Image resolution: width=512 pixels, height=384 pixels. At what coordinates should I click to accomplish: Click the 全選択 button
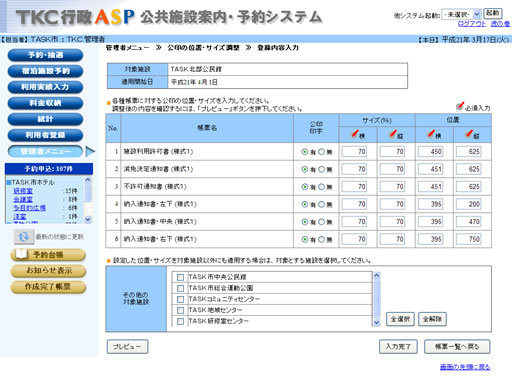(400, 319)
